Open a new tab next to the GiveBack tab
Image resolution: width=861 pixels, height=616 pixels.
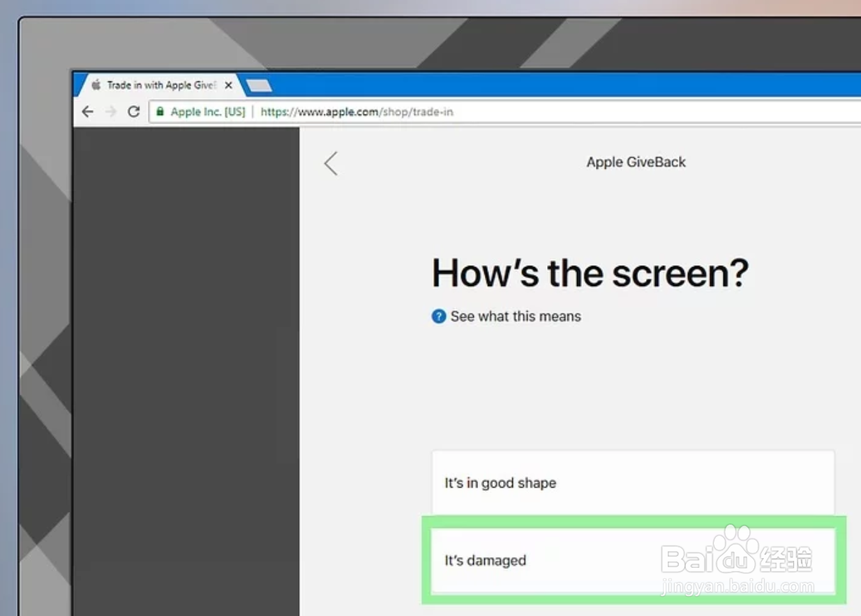(x=258, y=86)
